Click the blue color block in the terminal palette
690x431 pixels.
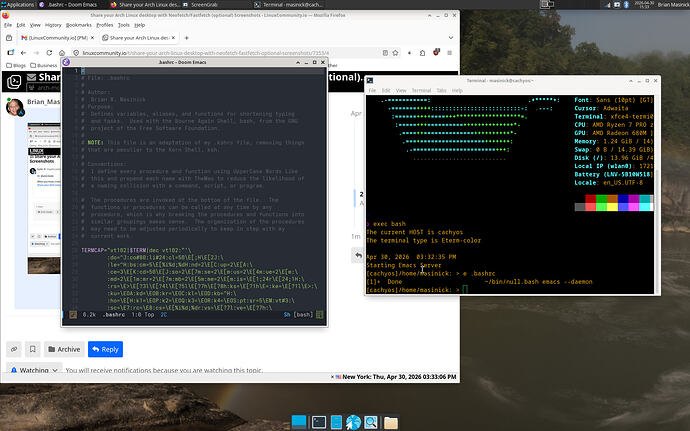coord(623,199)
